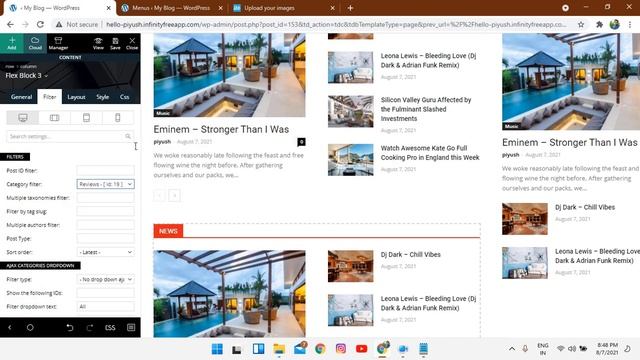Click the Post Type field
Viewport: 640px width, 360px height.
click(x=105, y=238)
